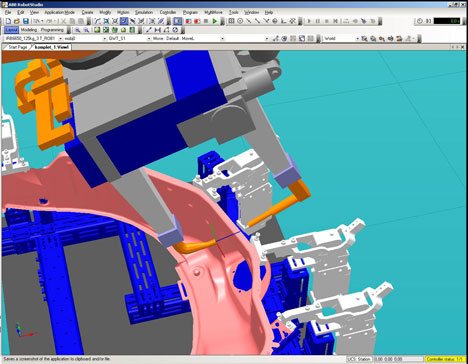This screenshot has height=364, width=468.
Task: Click the round globe-like icon left of World
Action: tap(284, 38)
